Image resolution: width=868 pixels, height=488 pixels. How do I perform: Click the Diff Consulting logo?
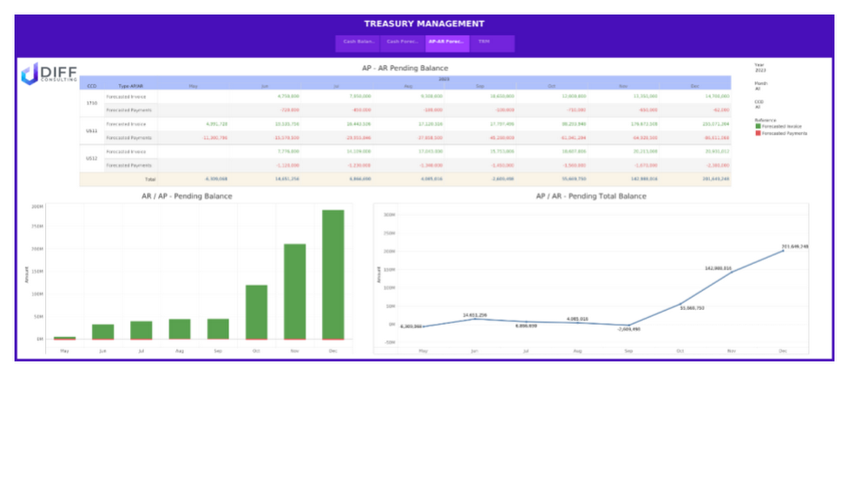pos(49,74)
